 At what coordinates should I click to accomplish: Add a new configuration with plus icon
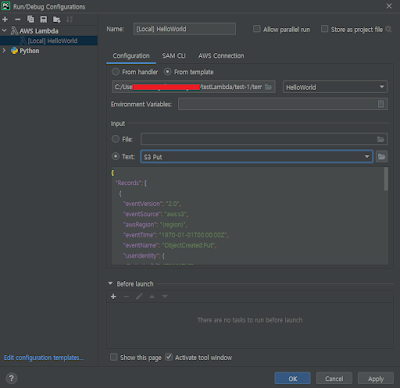[5, 19]
